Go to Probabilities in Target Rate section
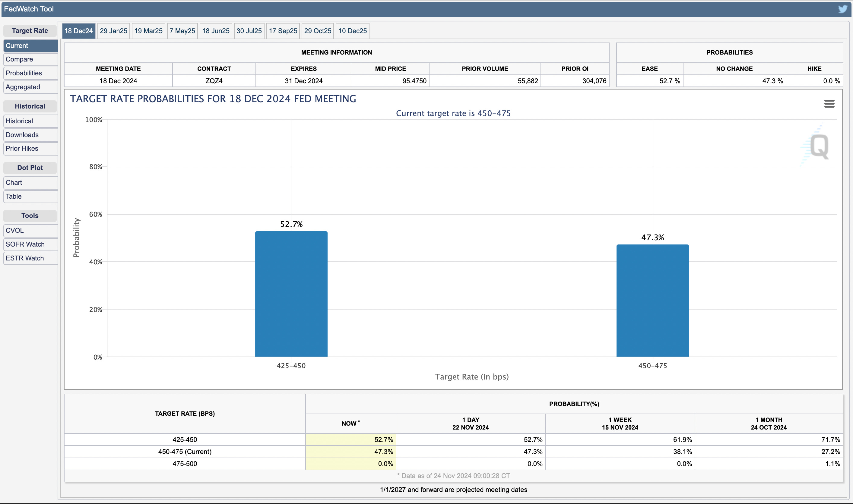The height and width of the screenshot is (504, 853). (24, 73)
